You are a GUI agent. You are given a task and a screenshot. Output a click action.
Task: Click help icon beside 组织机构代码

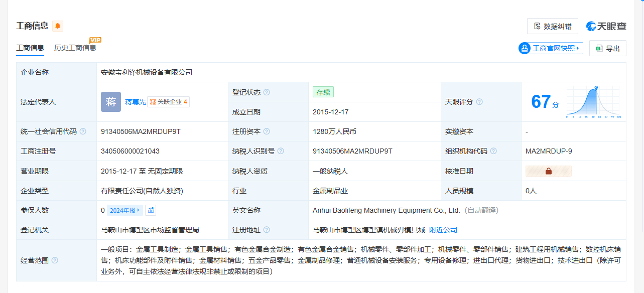[x=493, y=151]
